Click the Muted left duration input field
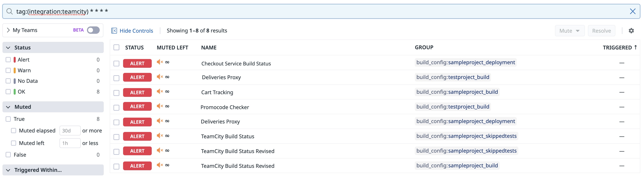 click(x=70, y=143)
